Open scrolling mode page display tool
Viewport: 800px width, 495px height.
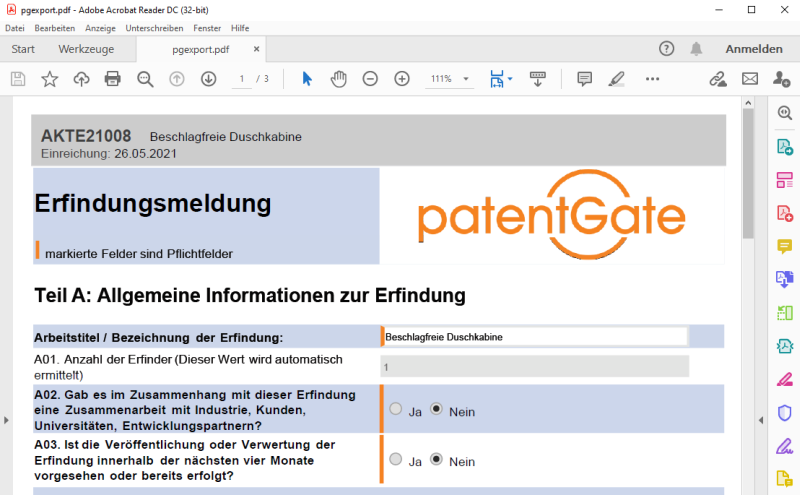point(537,79)
